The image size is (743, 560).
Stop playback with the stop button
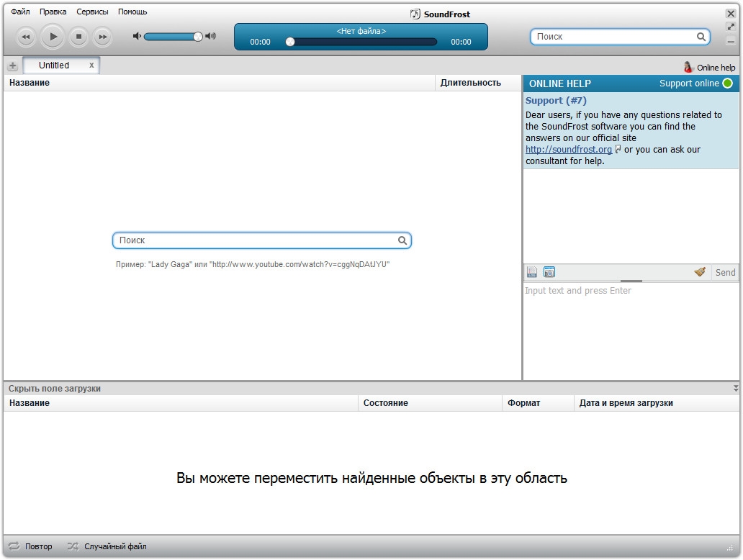pyautogui.click(x=78, y=37)
